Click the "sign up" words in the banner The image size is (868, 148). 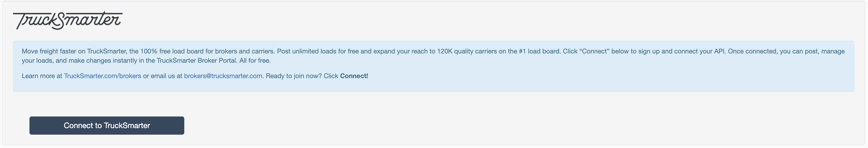click(x=648, y=51)
